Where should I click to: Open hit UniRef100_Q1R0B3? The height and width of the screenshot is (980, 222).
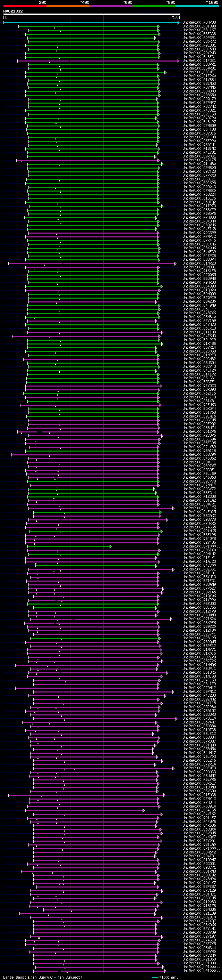tap(199, 902)
